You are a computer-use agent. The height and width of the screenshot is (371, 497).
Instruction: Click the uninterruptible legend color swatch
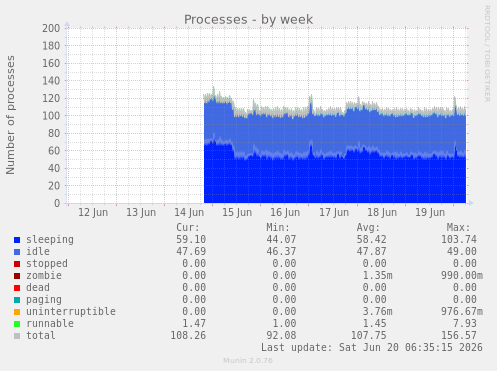(x=17, y=312)
